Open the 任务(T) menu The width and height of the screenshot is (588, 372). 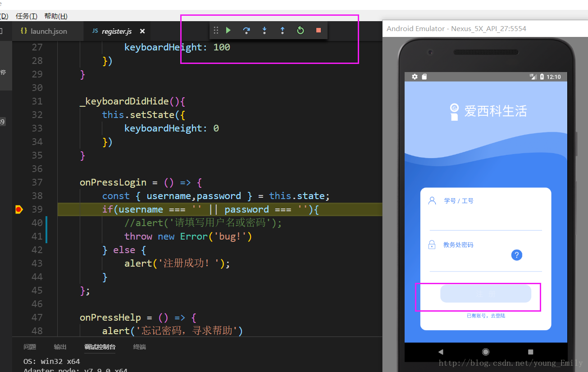[x=27, y=16]
